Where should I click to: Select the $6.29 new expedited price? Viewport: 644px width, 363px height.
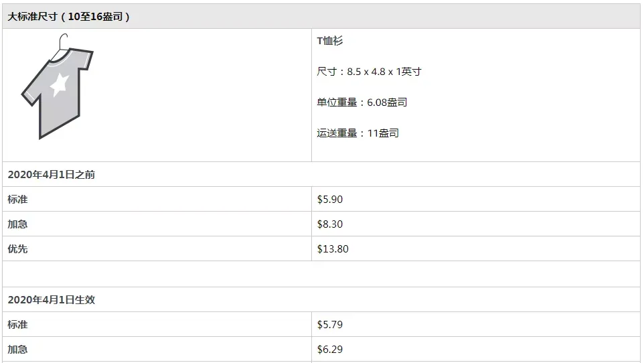coord(330,349)
